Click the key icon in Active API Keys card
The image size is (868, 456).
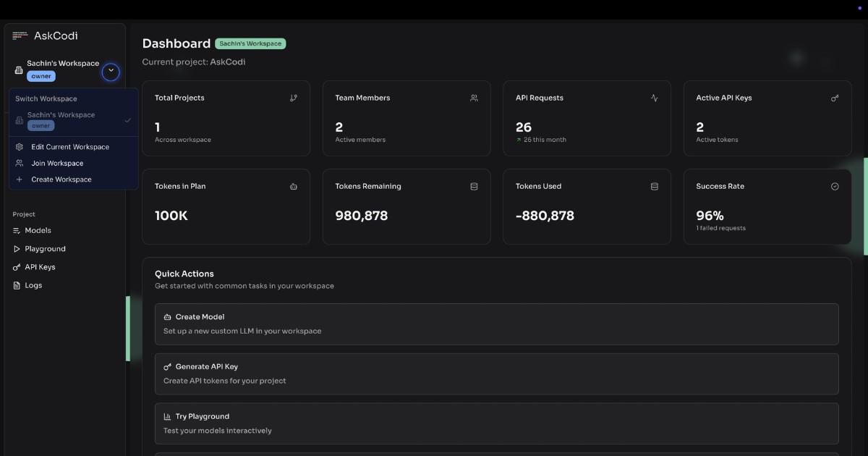(x=835, y=98)
